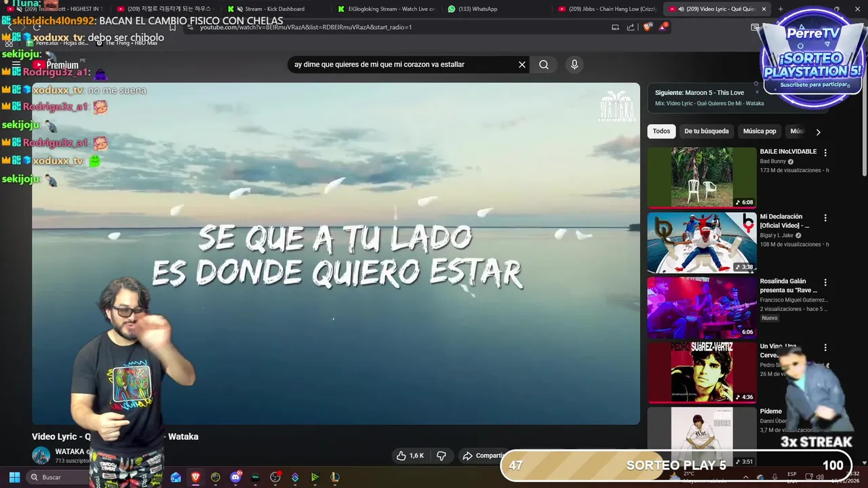Open Discord from the taskbar
This screenshot has width=868, height=488.
235,477
